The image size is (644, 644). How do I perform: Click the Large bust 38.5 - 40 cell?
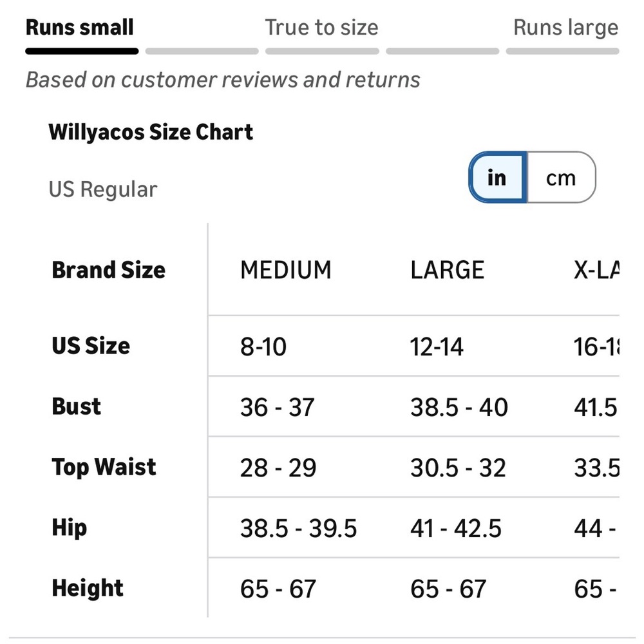(459, 408)
